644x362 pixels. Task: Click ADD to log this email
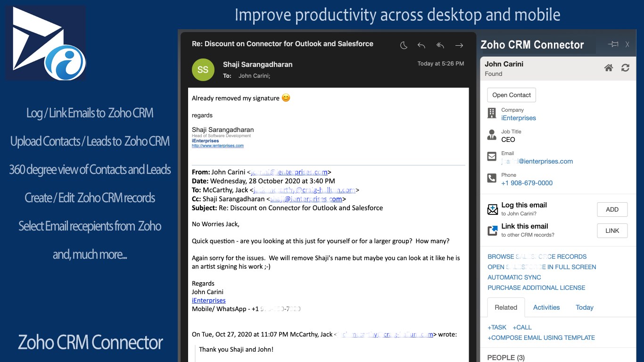(612, 209)
